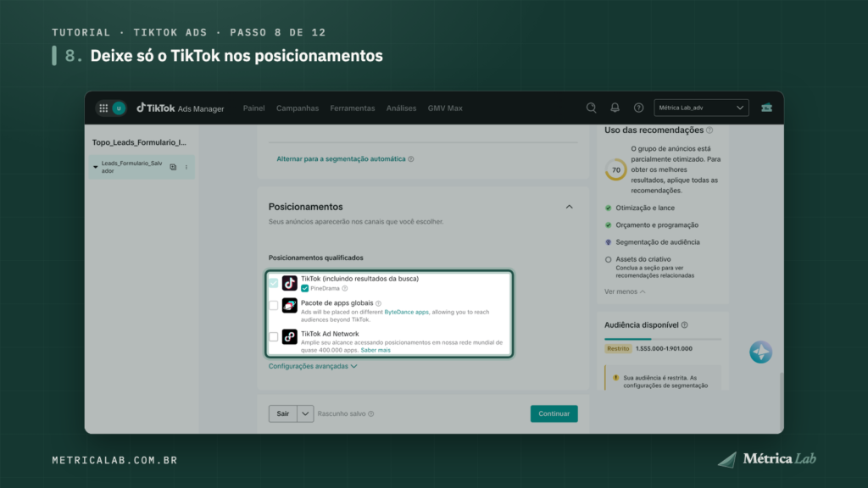This screenshot has width=868, height=488.
Task: Click the 70 recommendation score ring
Action: 615,169
